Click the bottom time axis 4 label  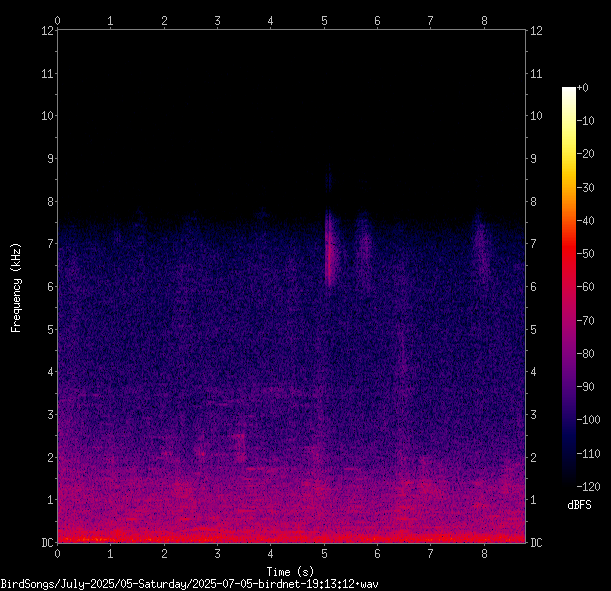(x=271, y=553)
